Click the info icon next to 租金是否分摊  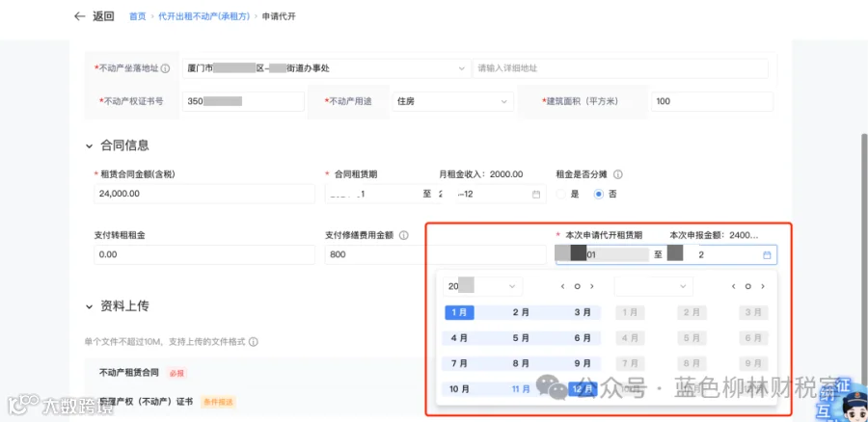(x=618, y=174)
